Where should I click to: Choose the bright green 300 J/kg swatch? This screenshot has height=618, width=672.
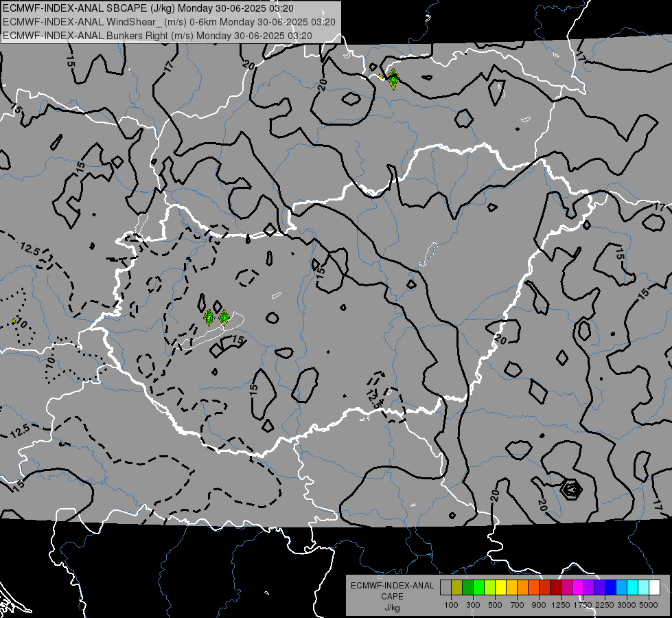[x=478, y=588]
